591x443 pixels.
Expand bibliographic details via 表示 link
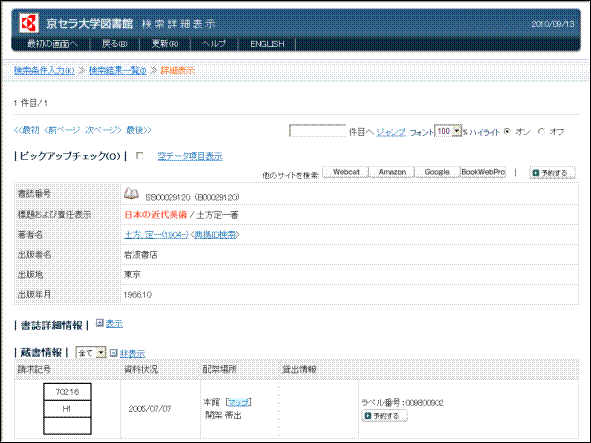point(114,324)
